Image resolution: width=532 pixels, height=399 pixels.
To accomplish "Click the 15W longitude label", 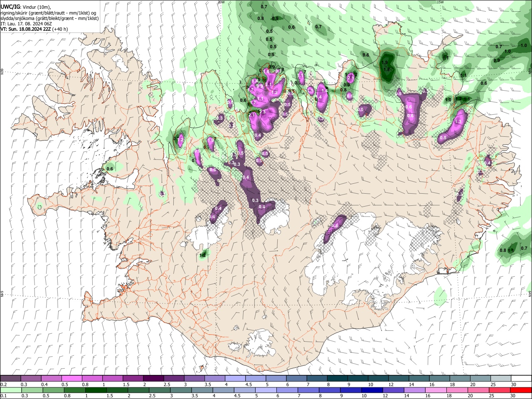I will tap(441, 2).
